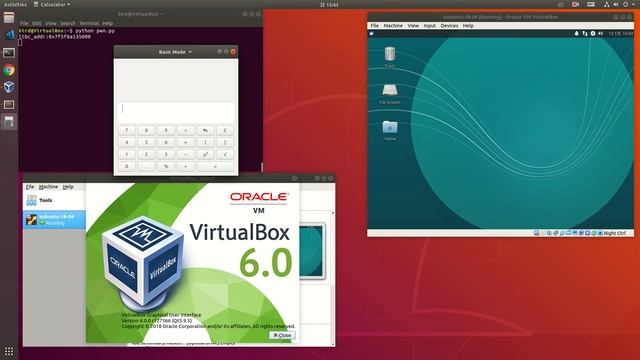Viewport: 640px width, 360px height.
Task: Open the Xubuntu whisker menu icon
Action: [x=371, y=33]
